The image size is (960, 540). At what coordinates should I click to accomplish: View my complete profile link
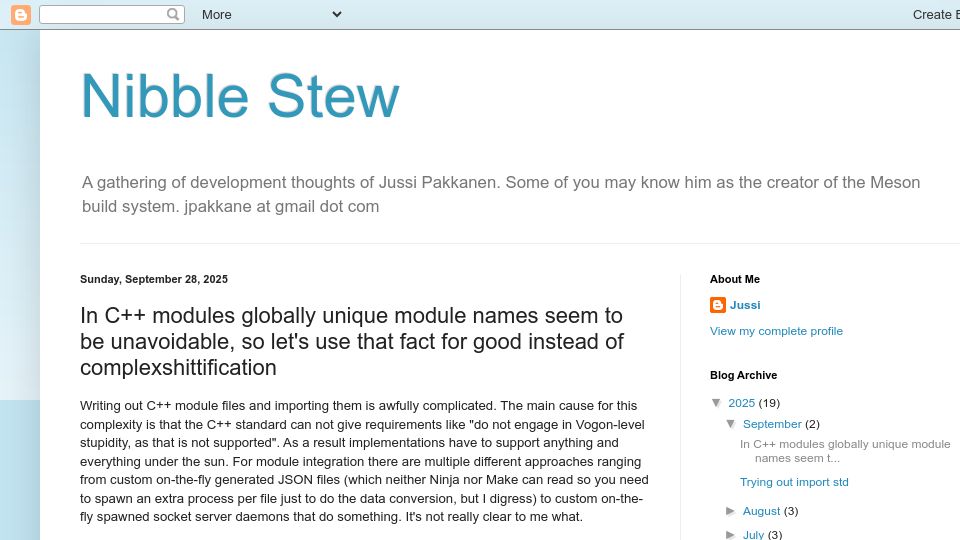tap(776, 331)
